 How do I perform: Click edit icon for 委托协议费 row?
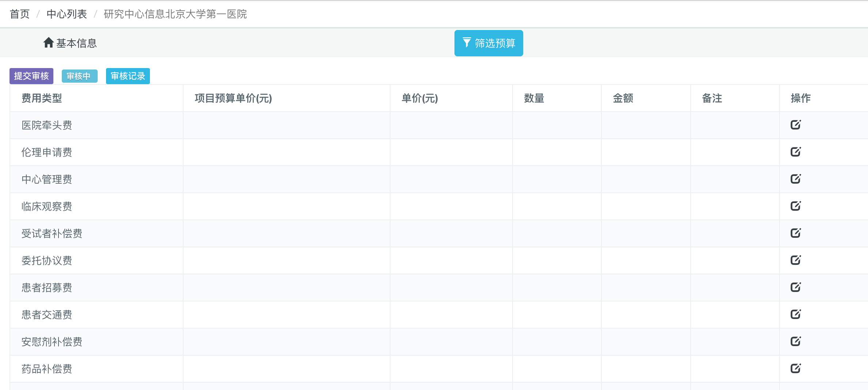(x=796, y=260)
